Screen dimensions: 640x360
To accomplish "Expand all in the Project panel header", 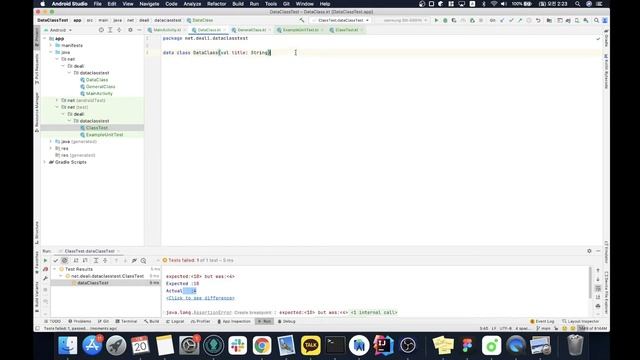I will pos(110,30).
